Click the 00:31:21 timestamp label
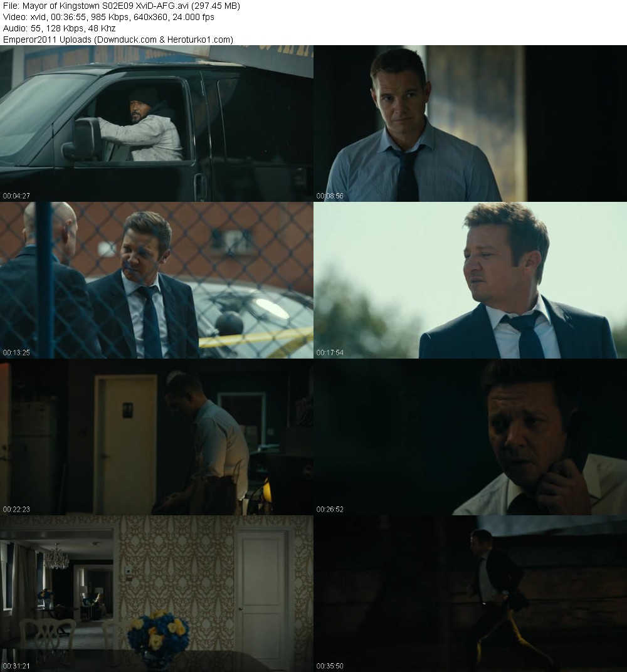This screenshot has width=627, height=672. point(16,666)
